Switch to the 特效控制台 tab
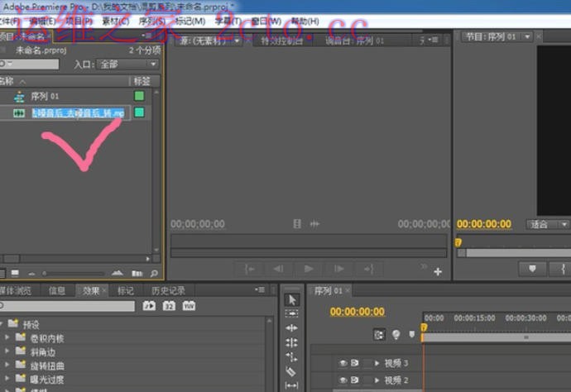Image resolution: width=571 pixels, height=392 pixels. [x=281, y=41]
